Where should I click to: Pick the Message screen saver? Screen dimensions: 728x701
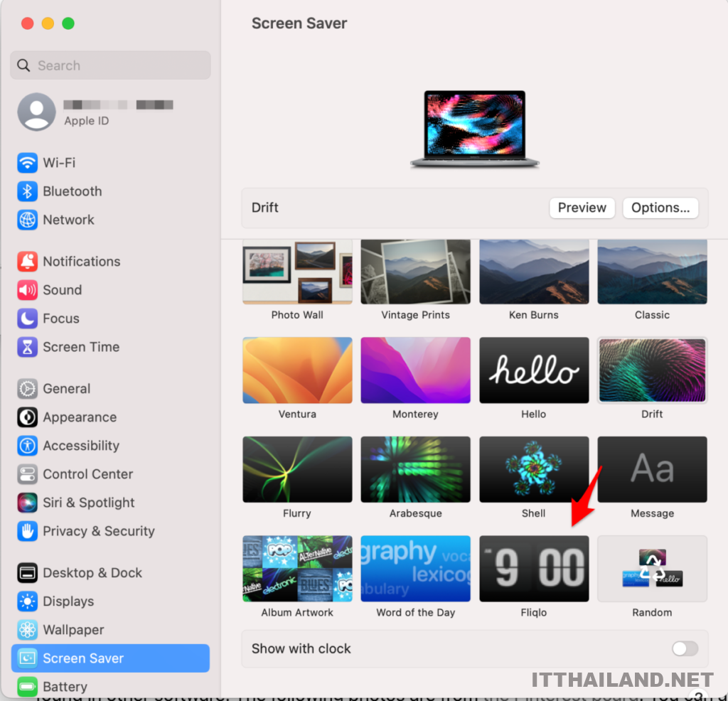point(653,469)
